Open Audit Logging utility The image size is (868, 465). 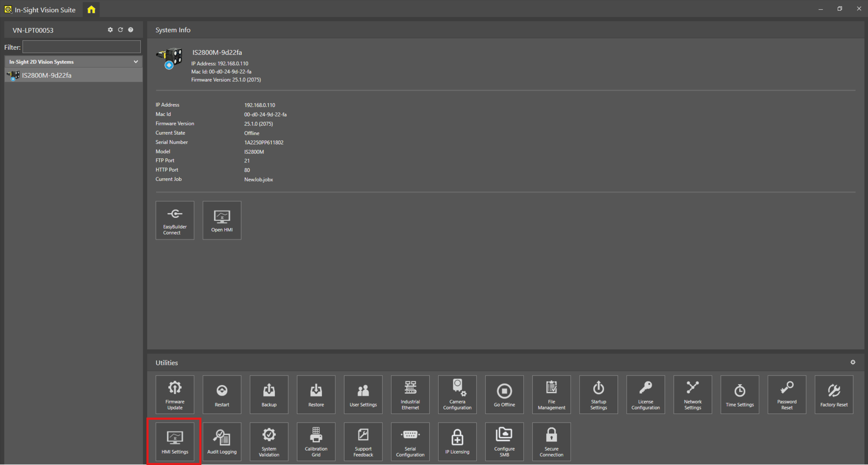[x=222, y=442]
